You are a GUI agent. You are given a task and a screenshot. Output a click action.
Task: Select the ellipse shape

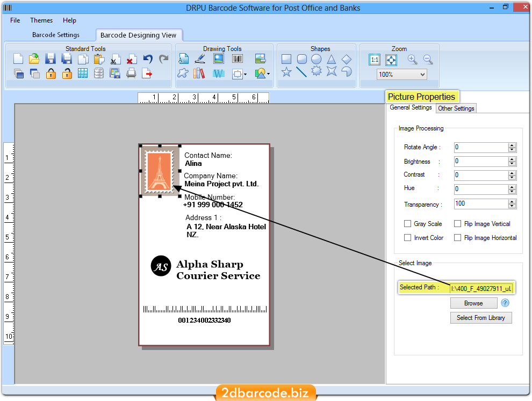[x=316, y=60]
